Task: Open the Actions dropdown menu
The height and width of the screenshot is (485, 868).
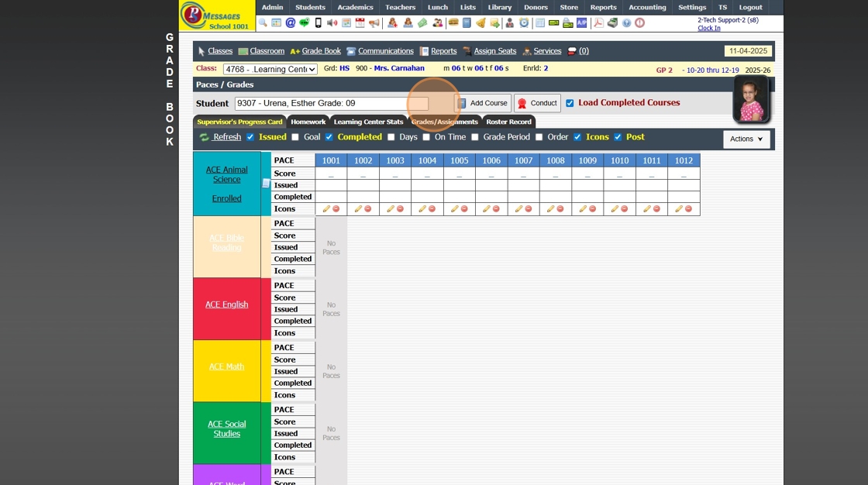Action: pos(746,139)
